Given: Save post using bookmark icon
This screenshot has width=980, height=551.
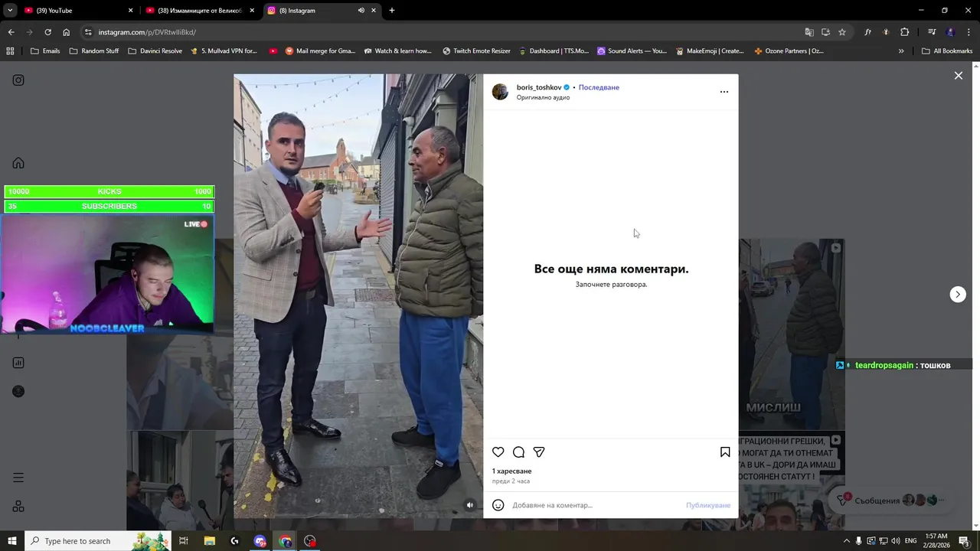Looking at the screenshot, I should pos(725,452).
